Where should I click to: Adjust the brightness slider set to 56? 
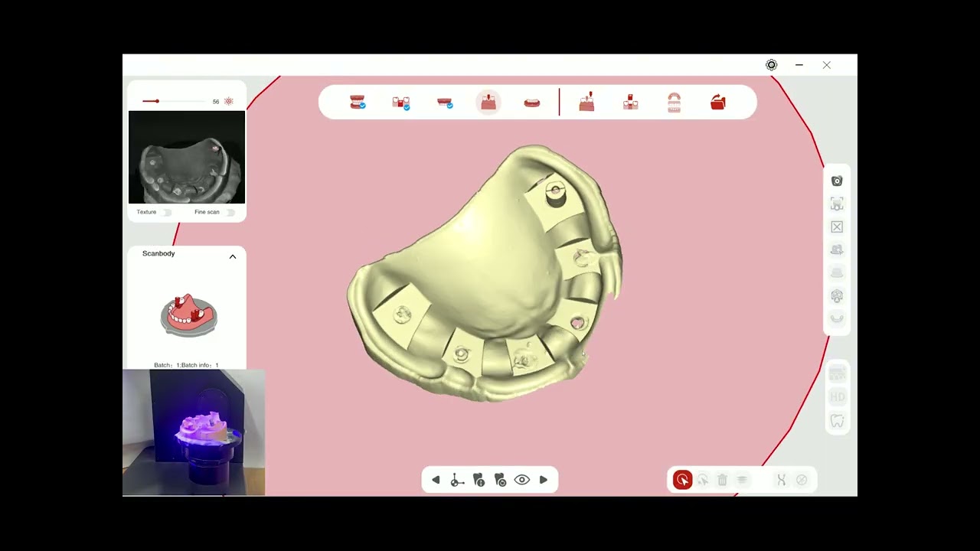coord(174,101)
